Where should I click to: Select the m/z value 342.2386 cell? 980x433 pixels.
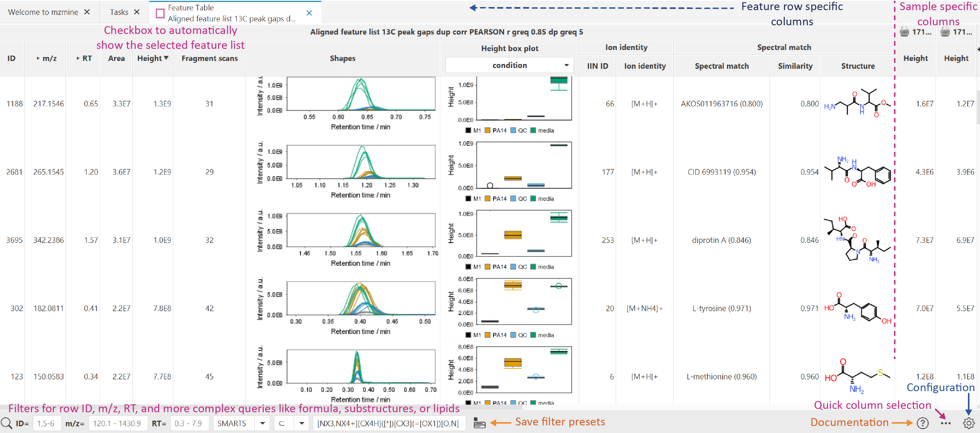tap(49, 240)
